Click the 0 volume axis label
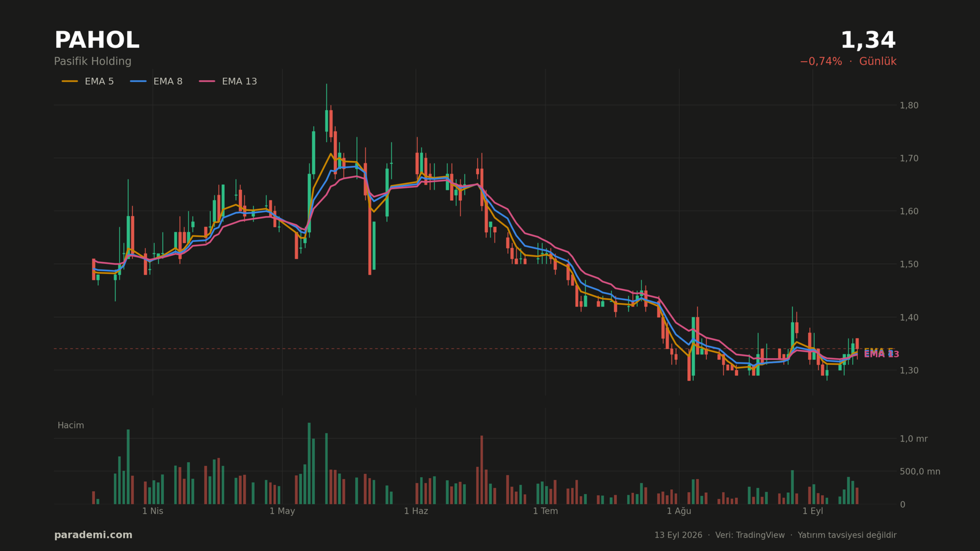The height and width of the screenshot is (551, 980). coord(902,504)
